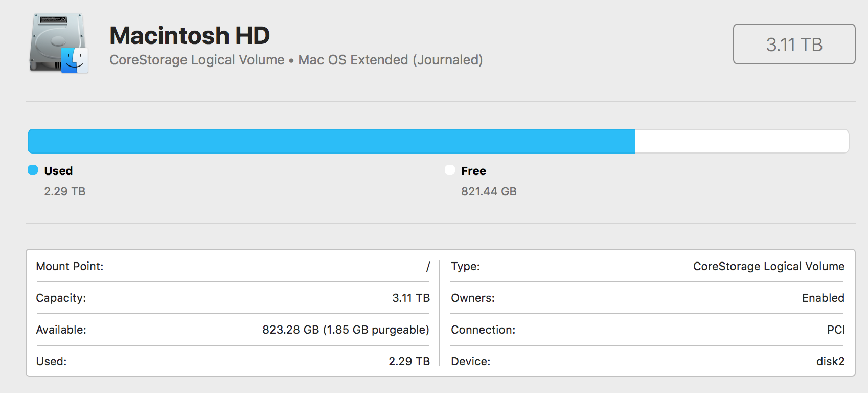Click the 821.44 GB free value

(x=489, y=191)
